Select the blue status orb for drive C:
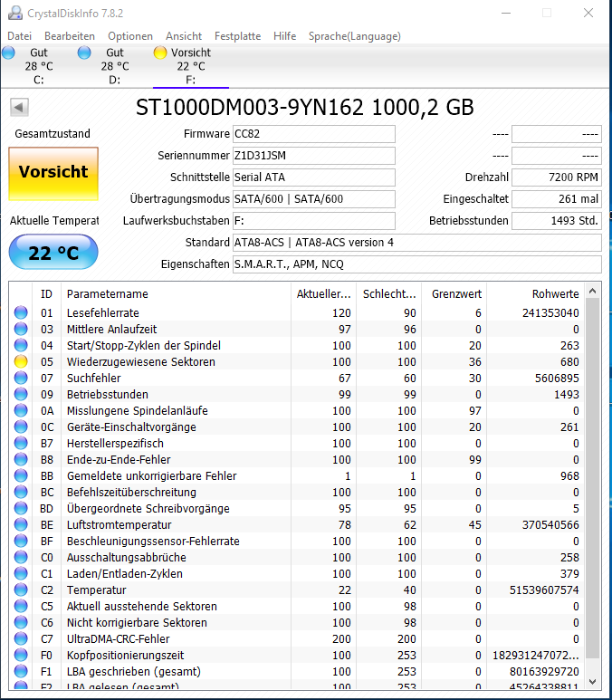This screenshot has width=612, height=700. (8, 53)
